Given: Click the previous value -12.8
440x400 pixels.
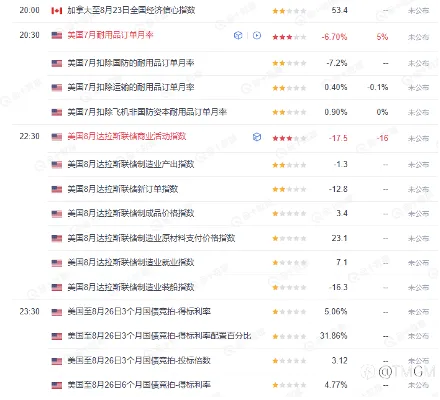Looking at the screenshot, I should [338, 189].
